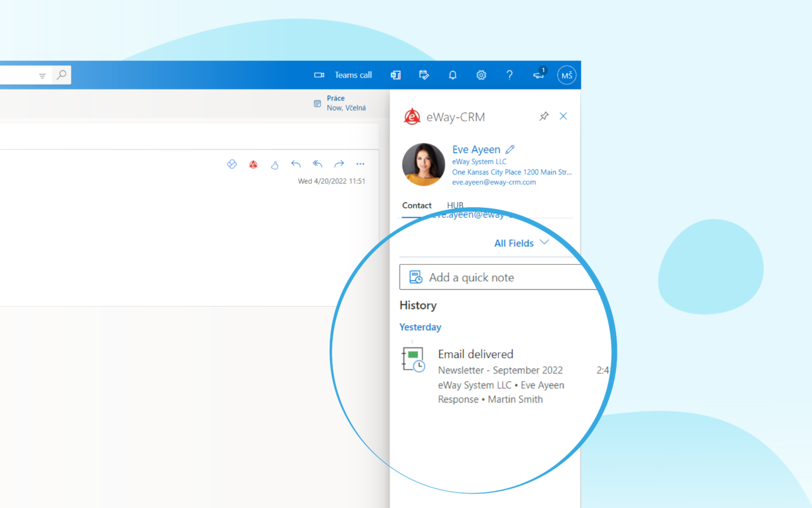Image resolution: width=812 pixels, height=508 pixels.
Task: Forward the message
Action: coord(339,164)
